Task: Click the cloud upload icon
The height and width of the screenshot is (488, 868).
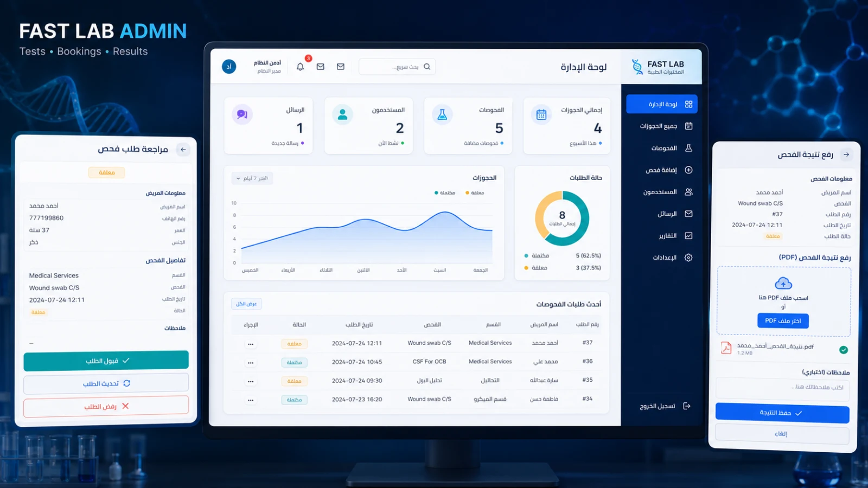Action: click(x=783, y=283)
